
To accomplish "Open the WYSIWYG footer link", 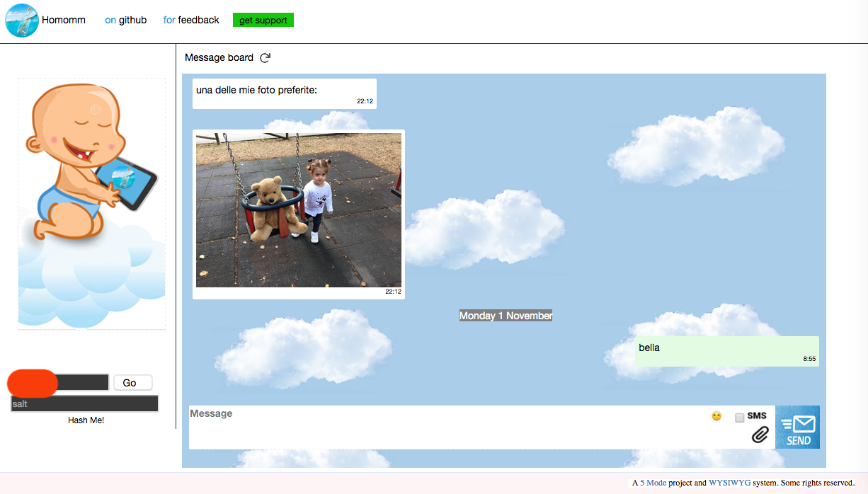I will 729,482.
